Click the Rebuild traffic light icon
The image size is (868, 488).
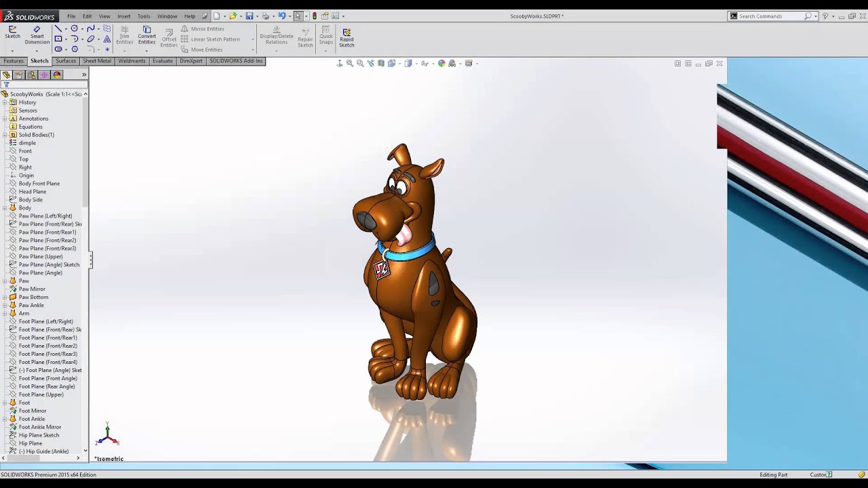[314, 16]
